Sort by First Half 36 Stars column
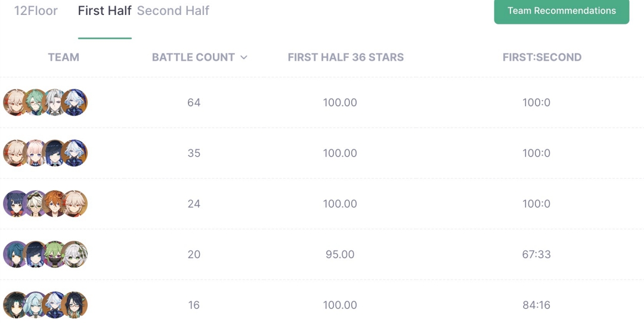 click(345, 57)
